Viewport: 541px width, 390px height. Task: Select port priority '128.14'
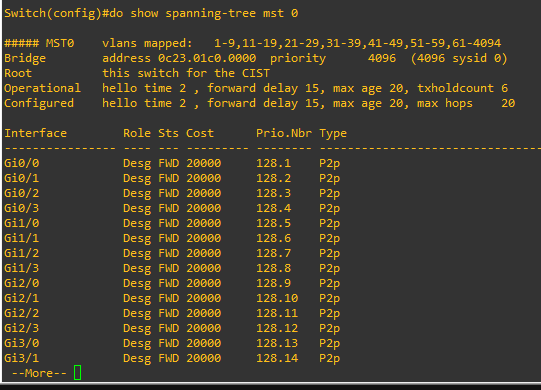pyautogui.click(x=277, y=359)
